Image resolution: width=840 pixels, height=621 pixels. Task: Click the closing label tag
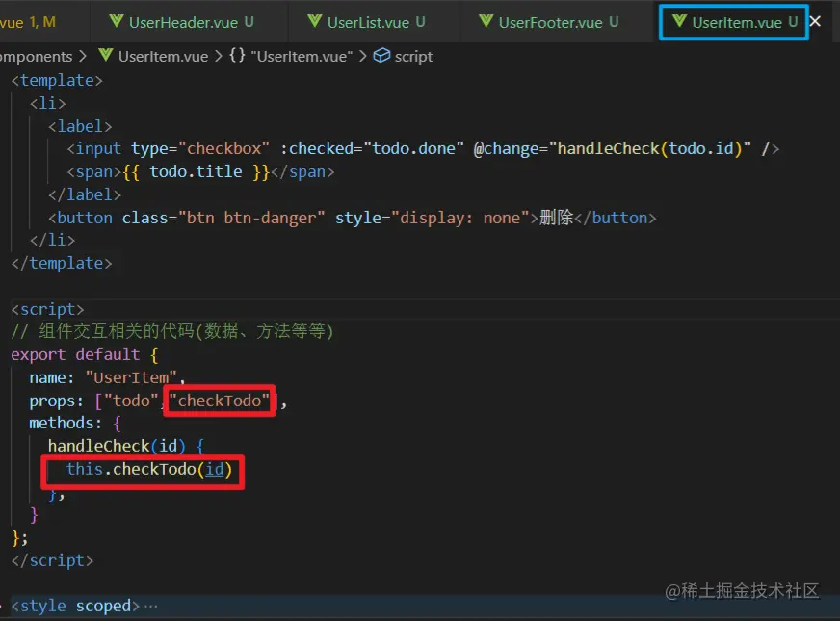click(x=85, y=194)
